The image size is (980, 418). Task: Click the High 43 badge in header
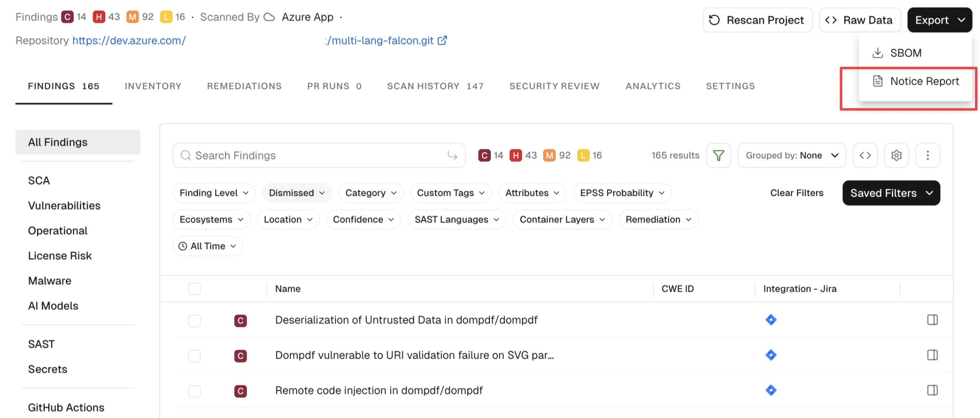[x=106, y=17]
